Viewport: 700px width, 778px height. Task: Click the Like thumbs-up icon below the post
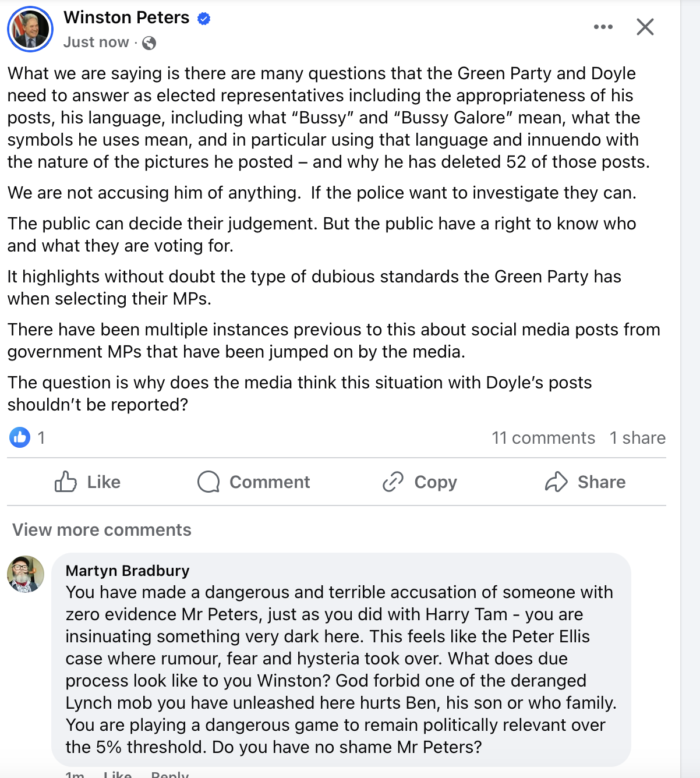click(67, 482)
